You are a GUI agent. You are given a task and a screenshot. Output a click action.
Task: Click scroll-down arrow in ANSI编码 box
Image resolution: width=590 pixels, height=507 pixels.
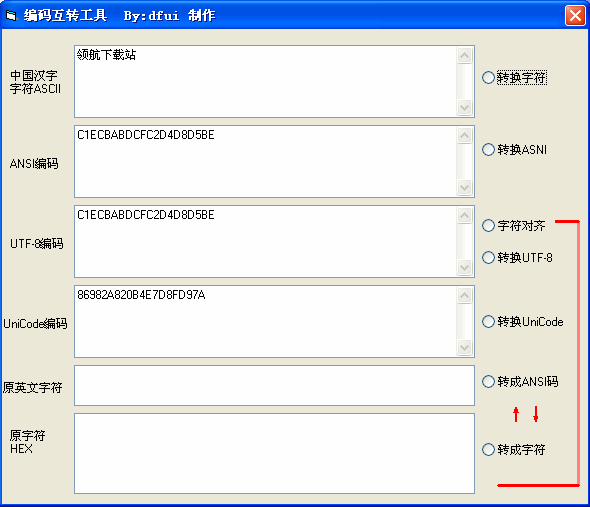[465, 187]
